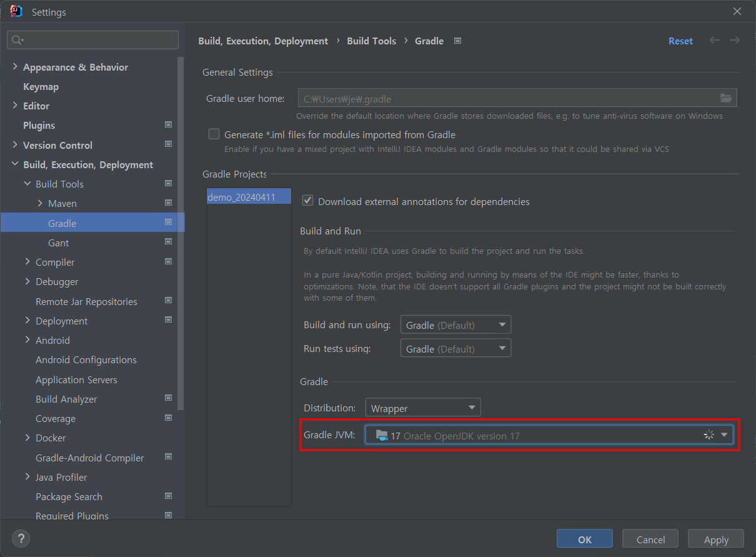Click project-level icon next to Coverage
The height and width of the screenshot is (557, 756).
(168, 418)
